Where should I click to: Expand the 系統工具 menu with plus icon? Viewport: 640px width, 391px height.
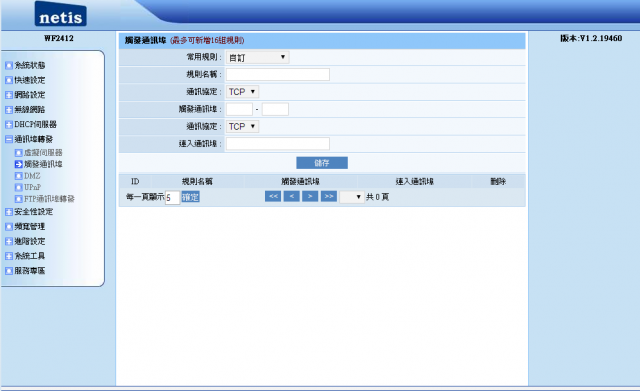(9, 256)
